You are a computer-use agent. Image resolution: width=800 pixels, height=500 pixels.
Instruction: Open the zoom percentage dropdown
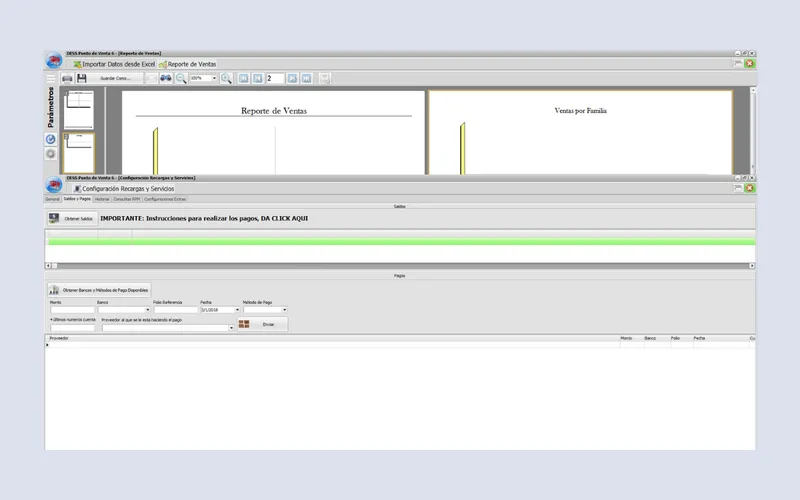(214, 78)
